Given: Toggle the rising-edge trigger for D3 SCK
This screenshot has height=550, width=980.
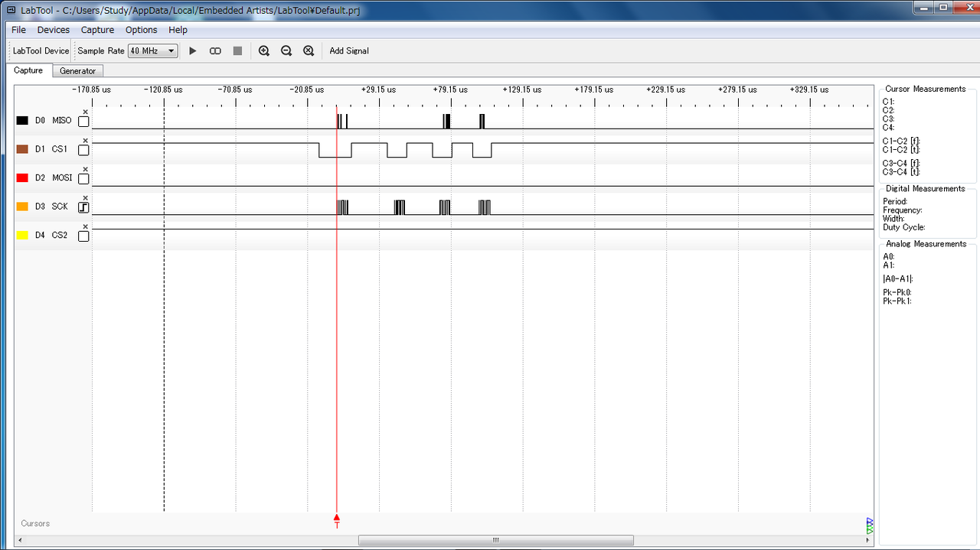Looking at the screenshot, I should pyautogui.click(x=83, y=207).
